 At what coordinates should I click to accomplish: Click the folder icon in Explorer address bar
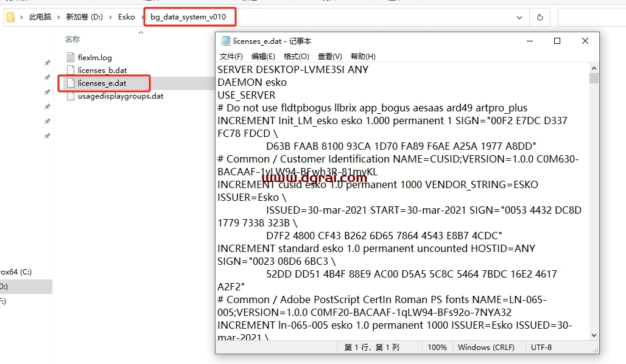click(11, 17)
